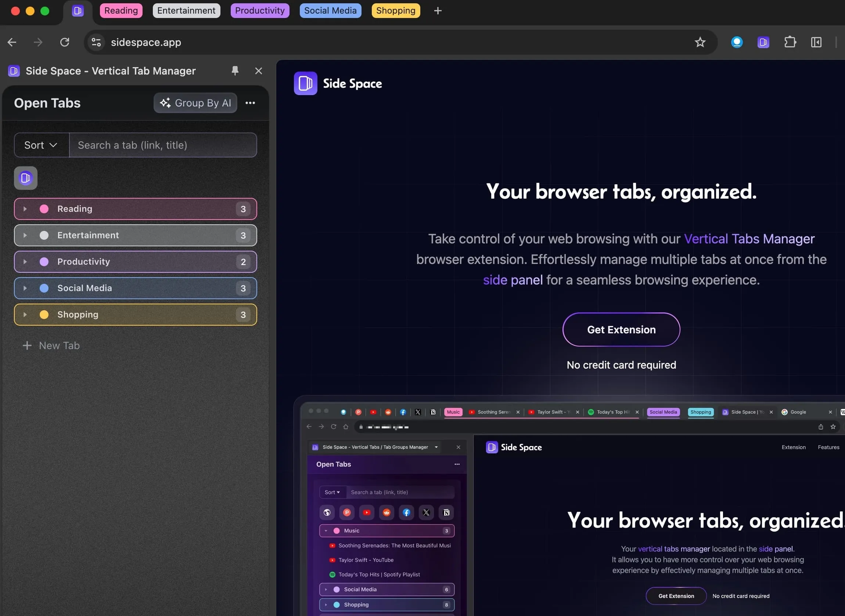Create a New Tab from the side panel
This screenshot has width=845, height=616.
(51, 345)
